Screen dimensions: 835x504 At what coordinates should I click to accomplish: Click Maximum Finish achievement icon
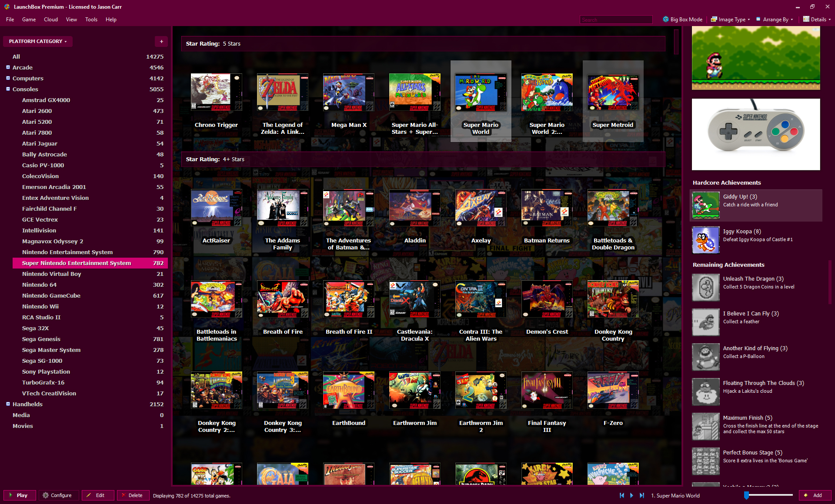pos(706,426)
